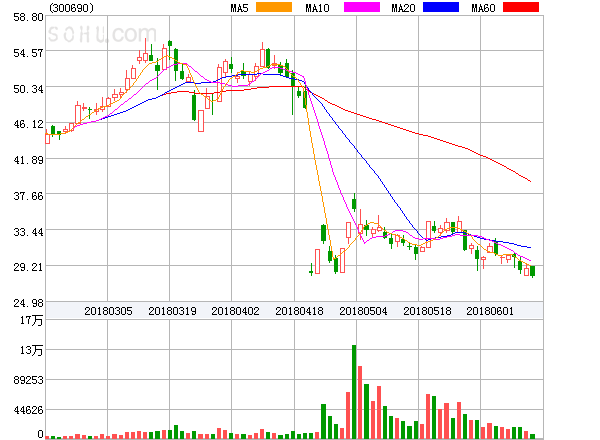Click the 20180402 date label
The height and width of the screenshot is (440, 600).
click(235, 311)
